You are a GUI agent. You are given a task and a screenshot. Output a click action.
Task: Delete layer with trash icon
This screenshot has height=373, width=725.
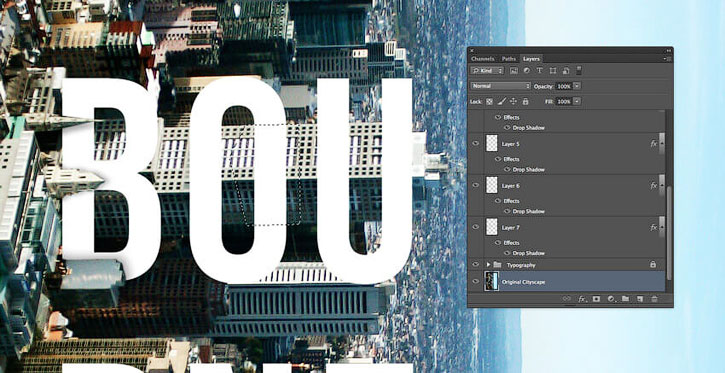[654, 299]
